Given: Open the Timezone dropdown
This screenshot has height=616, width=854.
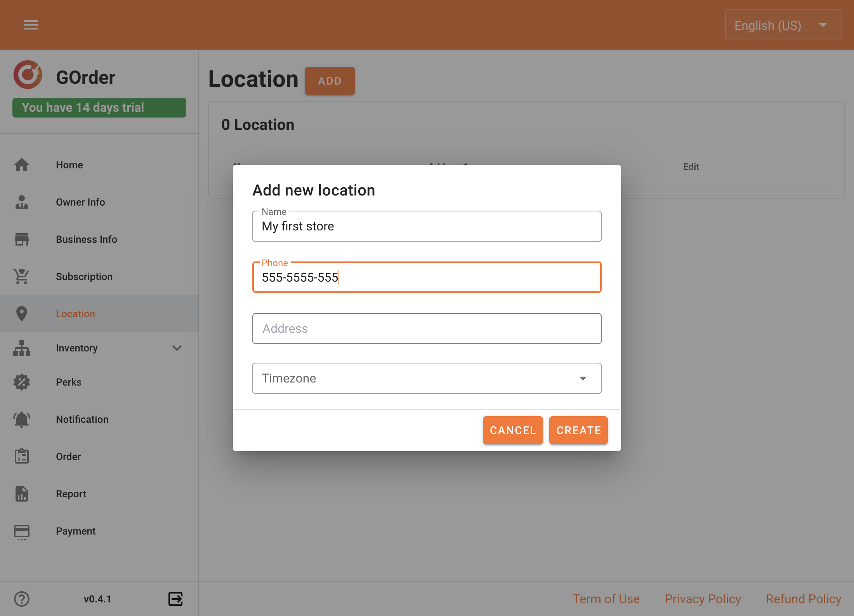Looking at the screenshot, I should 427,378.
